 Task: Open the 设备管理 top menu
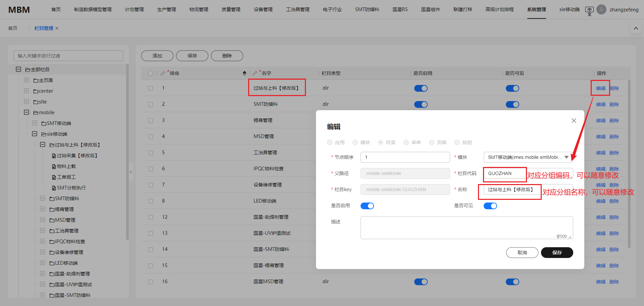[x=263, y=9]
